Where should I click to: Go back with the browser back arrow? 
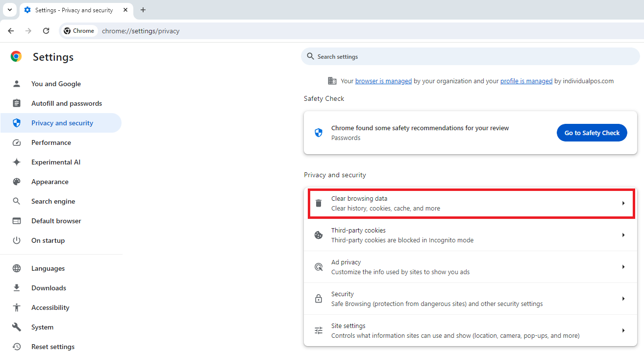tap(11, 31)
